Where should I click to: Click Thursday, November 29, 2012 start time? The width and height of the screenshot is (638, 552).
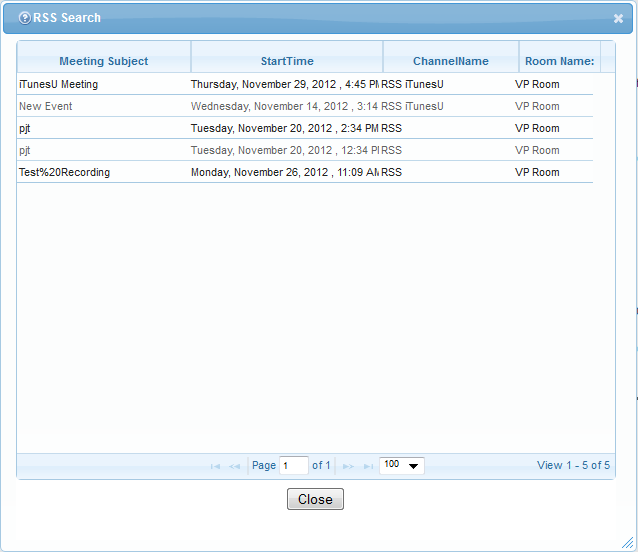point(285,84)
